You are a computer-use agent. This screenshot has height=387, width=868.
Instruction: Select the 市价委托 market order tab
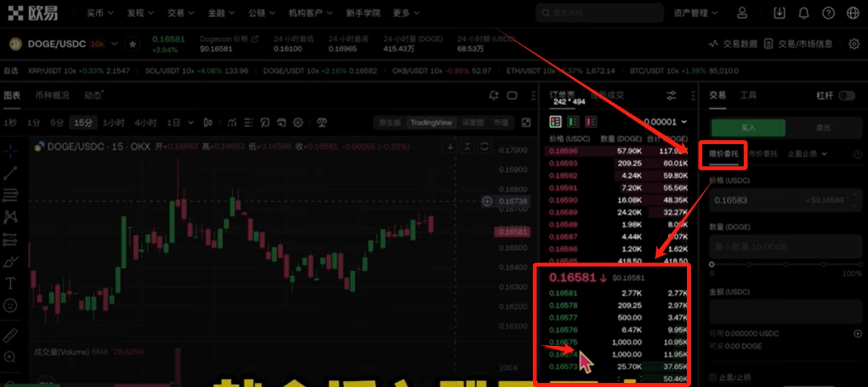(x=762, y=154)
